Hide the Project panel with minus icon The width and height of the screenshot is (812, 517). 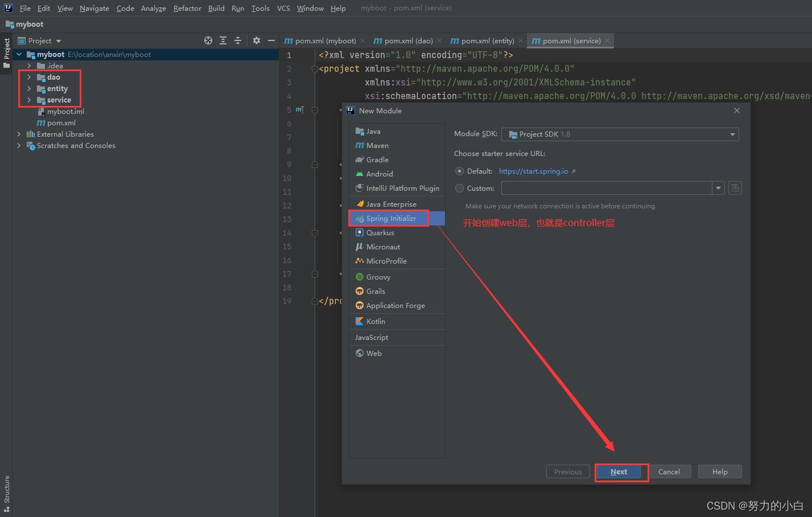click(x=271, y=40)
